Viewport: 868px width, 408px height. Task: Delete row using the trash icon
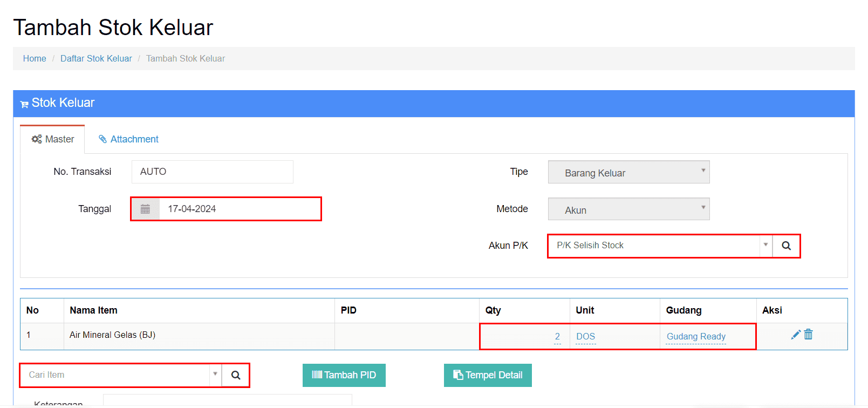[808, 335]
